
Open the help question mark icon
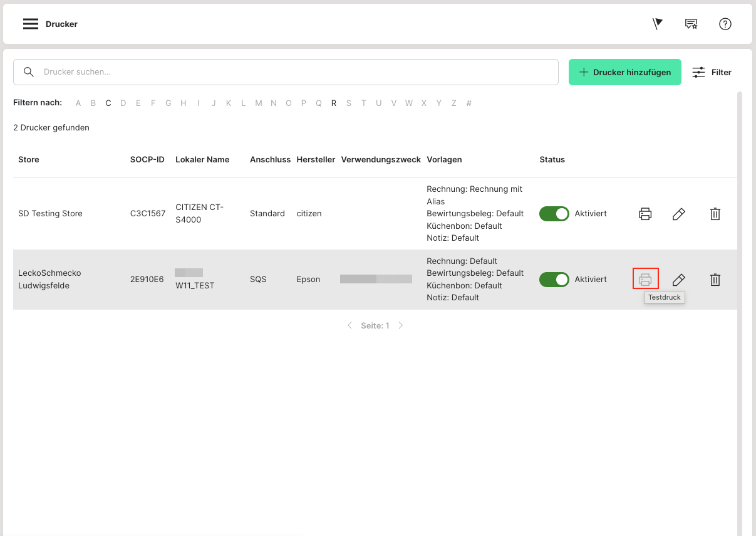tap(725, 24)
